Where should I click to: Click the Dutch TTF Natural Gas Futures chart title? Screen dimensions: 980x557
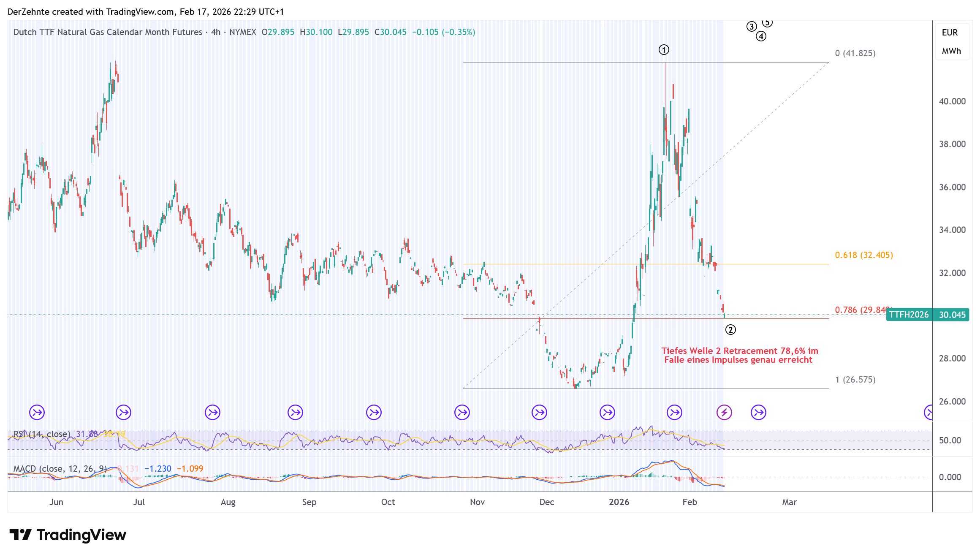(108, 32)
